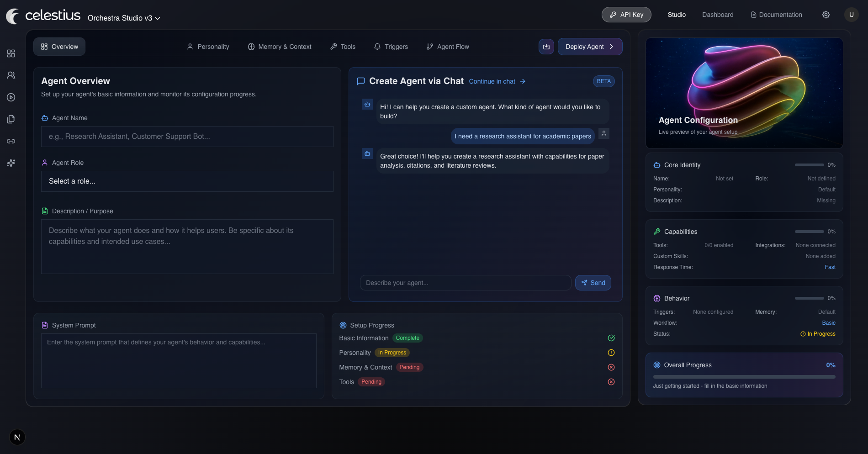Click the 'Pending' badge beside Tools
This screenshot has height=454, width=868.
point(371,382)
